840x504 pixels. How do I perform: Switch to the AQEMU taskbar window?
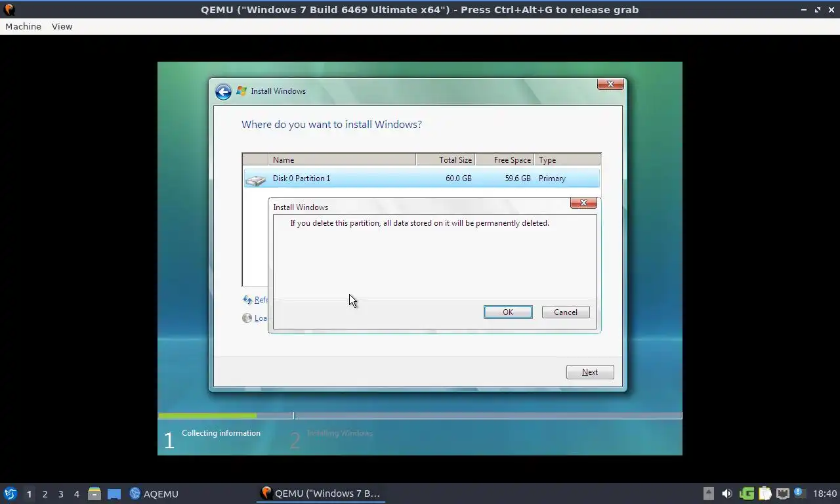[154, 493]
